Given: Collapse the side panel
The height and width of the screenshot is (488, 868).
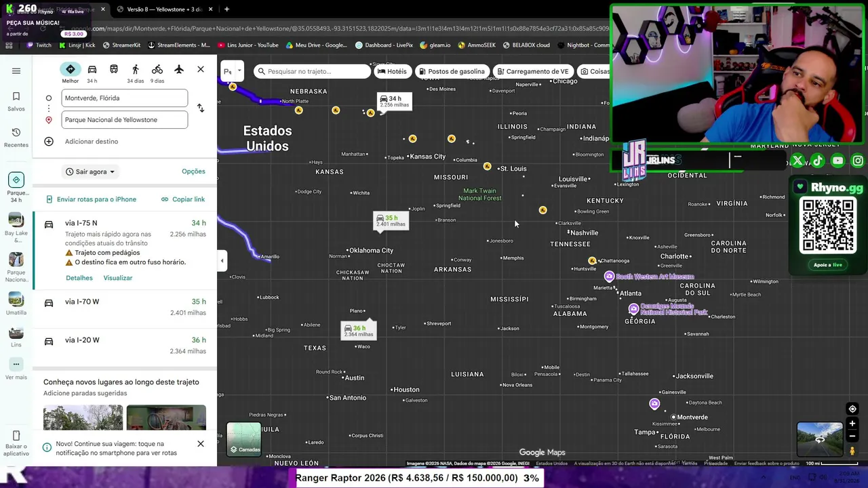Looking at the screenshot, I should coord(222,261).
